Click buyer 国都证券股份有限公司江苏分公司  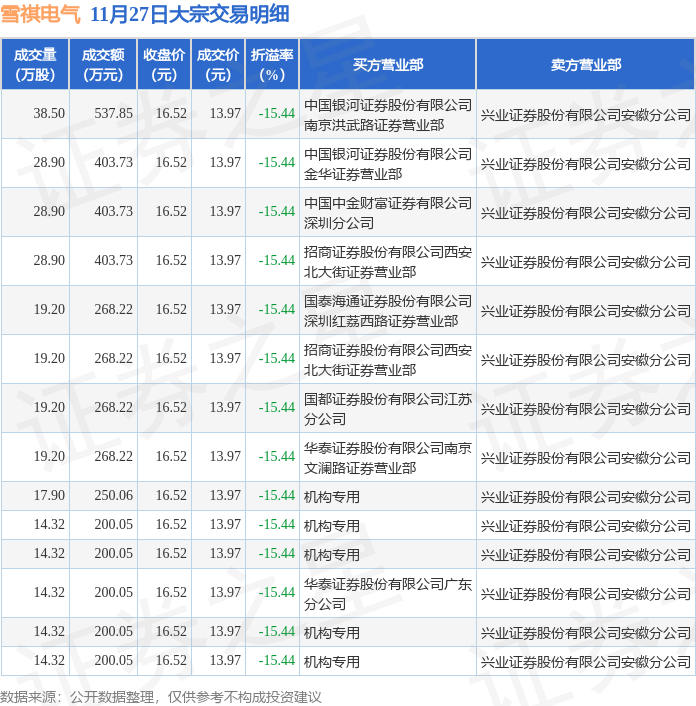click(x=388, y=409)
